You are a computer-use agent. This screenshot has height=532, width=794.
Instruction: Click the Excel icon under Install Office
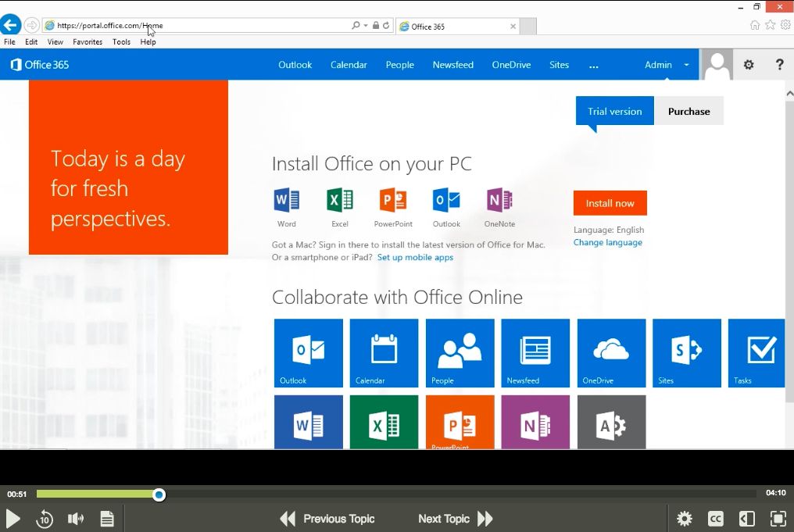pos(340,200)
